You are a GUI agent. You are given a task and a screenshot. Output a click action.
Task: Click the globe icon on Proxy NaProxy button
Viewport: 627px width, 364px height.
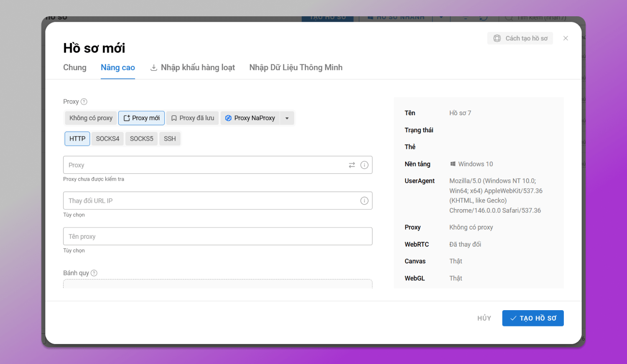(228, 118)
